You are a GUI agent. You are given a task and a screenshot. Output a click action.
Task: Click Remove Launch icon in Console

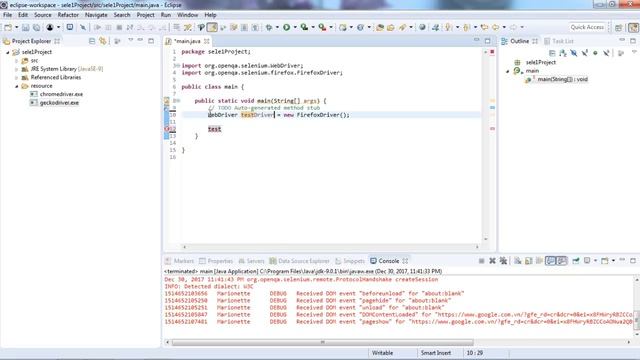pos(493,261)
